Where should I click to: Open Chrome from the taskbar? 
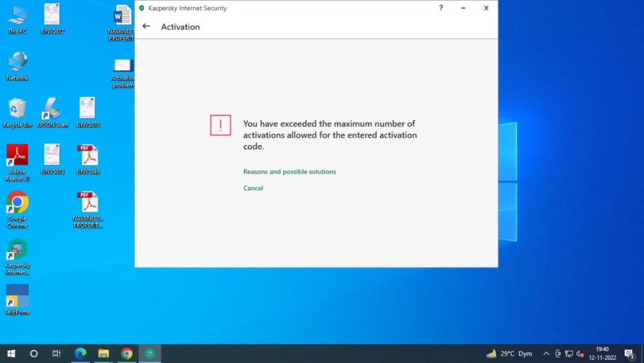click(x=126, y=353)
